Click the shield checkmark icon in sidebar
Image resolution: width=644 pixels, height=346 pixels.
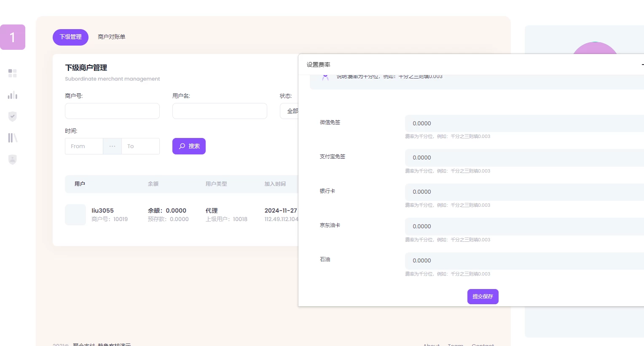[x=12, y=116]
